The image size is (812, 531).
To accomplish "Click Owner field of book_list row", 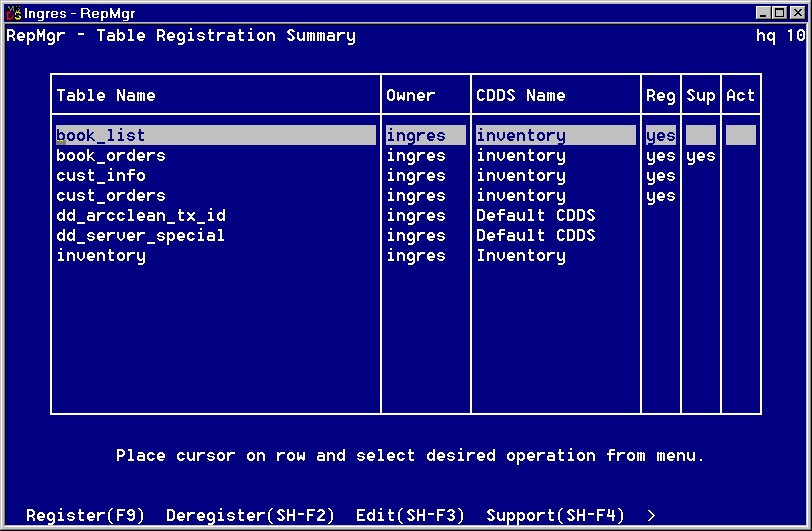I will [416, 136].
